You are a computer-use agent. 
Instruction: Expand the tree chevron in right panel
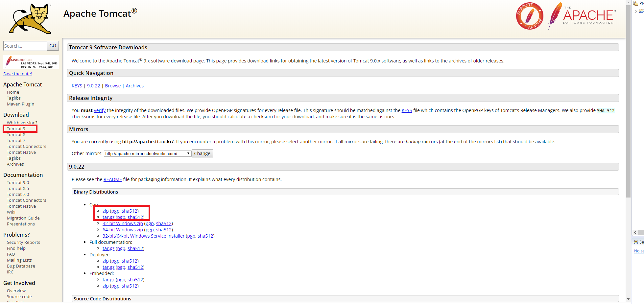coord(636,11)
